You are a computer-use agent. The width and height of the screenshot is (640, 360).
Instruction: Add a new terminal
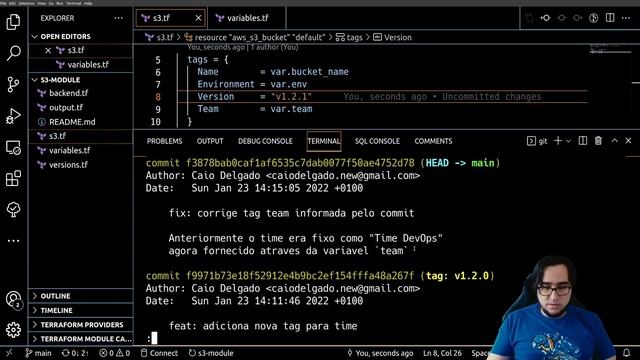pyautogui.click(x=558, y=141)
